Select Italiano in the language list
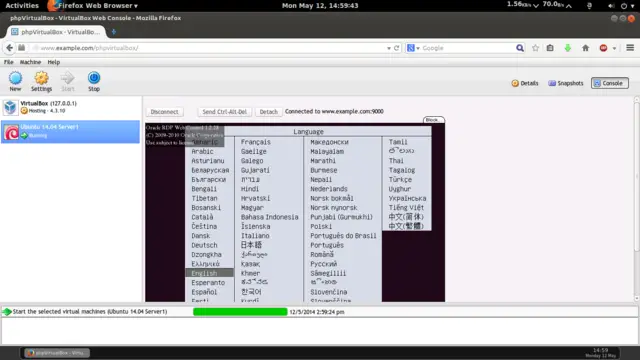Screen dimensions: 640x360 point(255,236)
